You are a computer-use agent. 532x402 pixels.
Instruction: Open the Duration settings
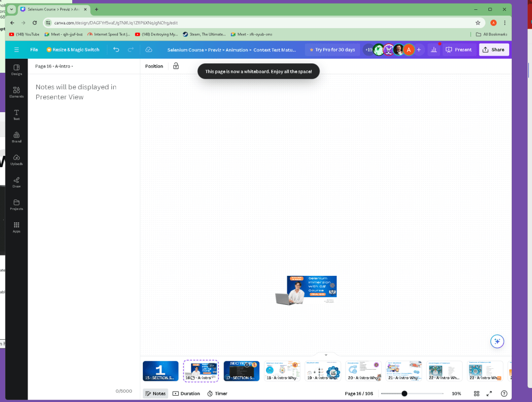pos(187,394)
